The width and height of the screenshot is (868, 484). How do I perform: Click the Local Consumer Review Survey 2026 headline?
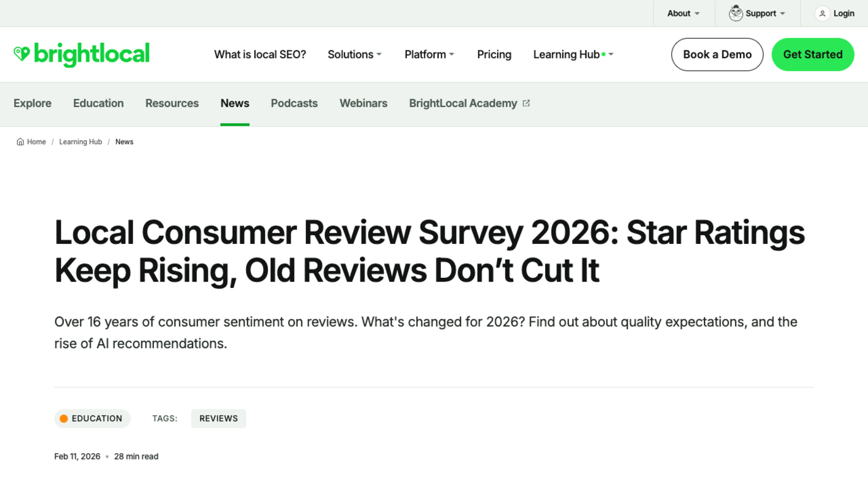click(x=430, y=251)
